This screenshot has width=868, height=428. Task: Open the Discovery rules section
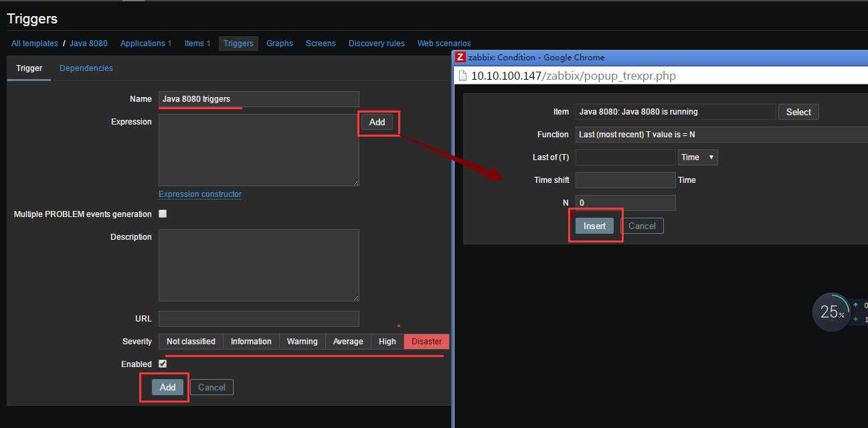tap(377, 44)
